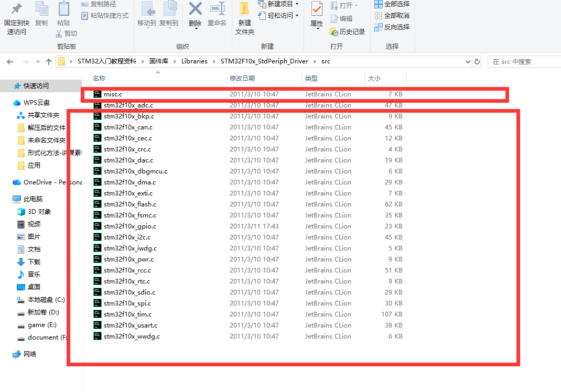The width and height of the screenshot is (561, 392).
Task: Sort by Date modified (修改日期) column
Action: click(x=242, y=78)
